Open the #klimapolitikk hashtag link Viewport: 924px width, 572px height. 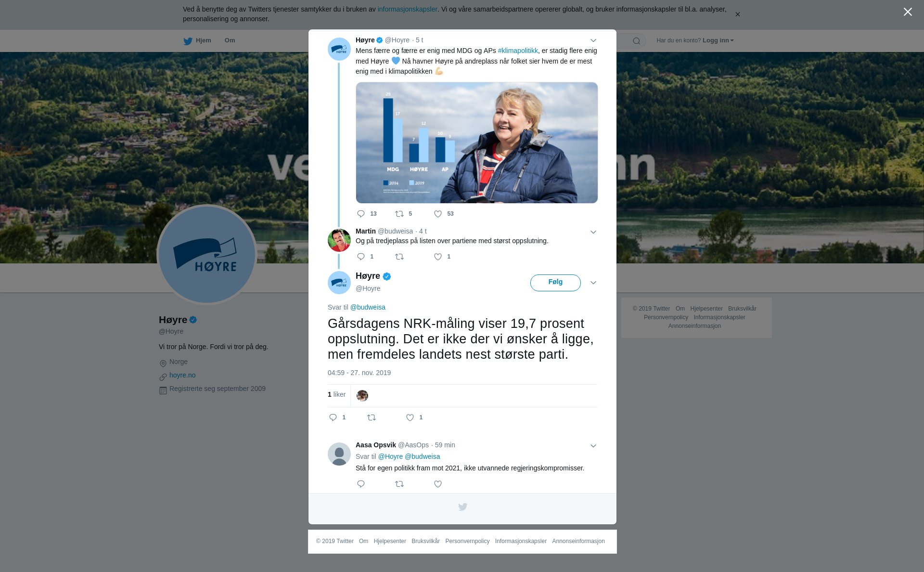point(518,51)
